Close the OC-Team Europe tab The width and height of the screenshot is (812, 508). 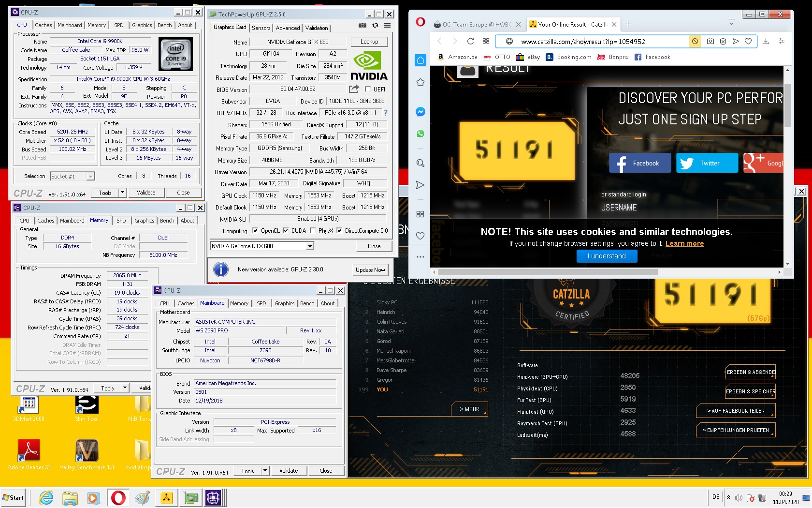click(518, 24)
